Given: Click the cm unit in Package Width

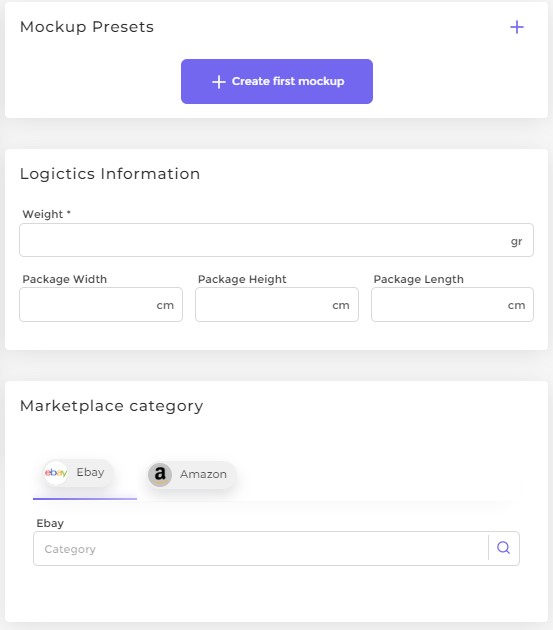Looking at the screenshot, I should (165, 305).
